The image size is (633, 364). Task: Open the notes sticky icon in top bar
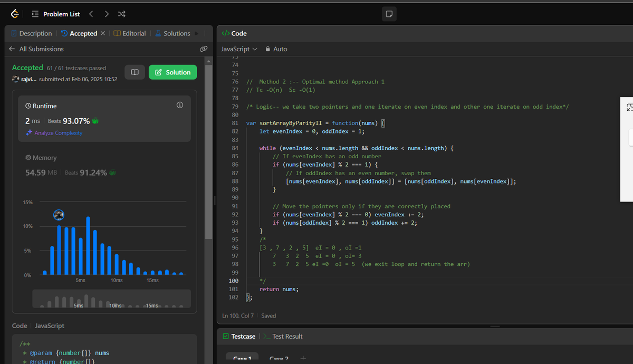(x=389, y=14)
